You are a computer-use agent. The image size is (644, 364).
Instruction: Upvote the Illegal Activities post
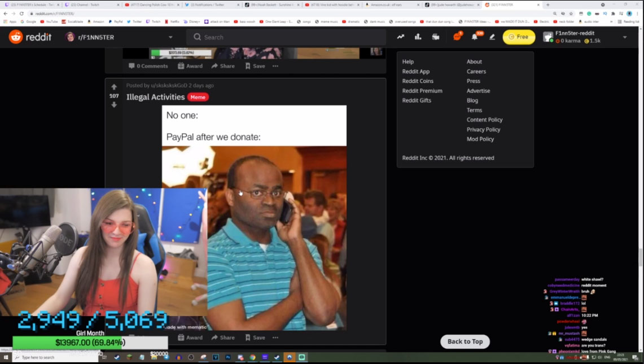pyautogui.click(x=114, y=87)
